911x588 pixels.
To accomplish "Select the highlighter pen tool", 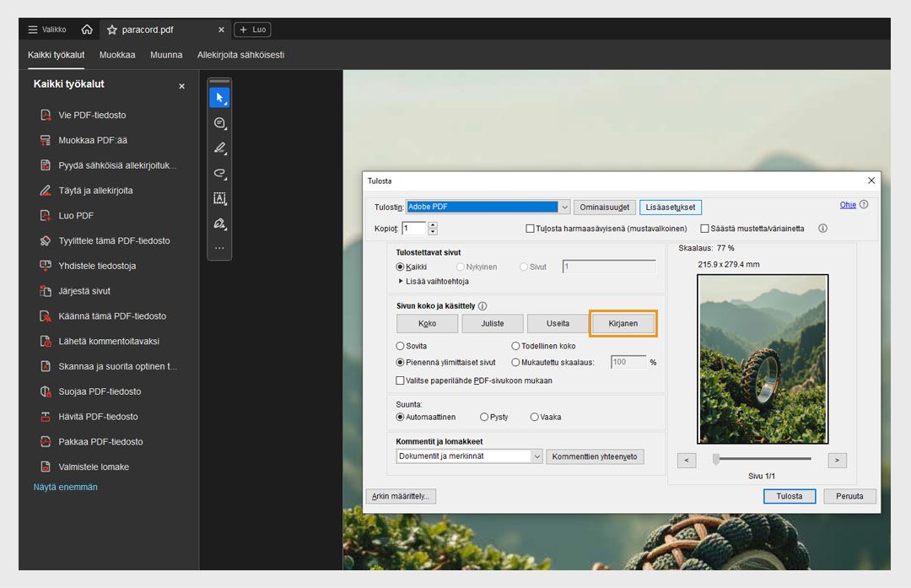I will [x=219, y=148].
